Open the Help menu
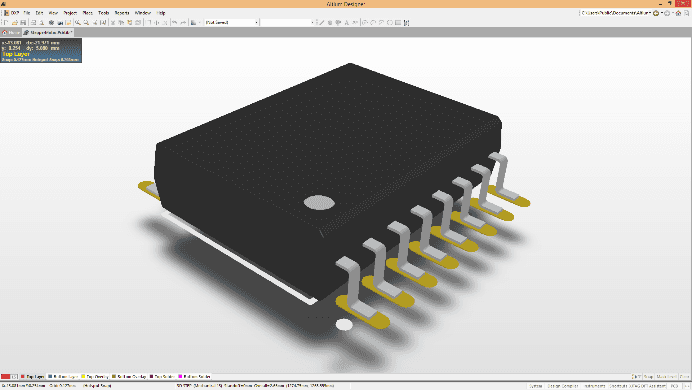The image size is (692, 390). (161, 13)
